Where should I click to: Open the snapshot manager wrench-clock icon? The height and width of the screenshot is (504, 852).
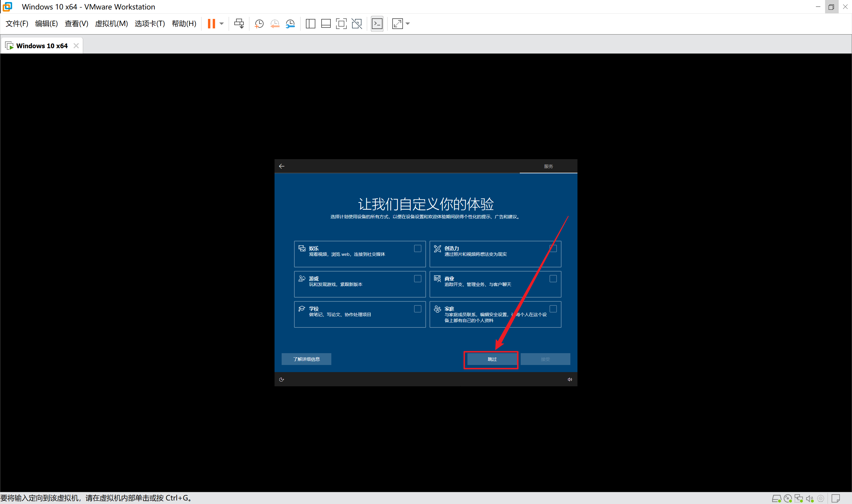(290, 23)
